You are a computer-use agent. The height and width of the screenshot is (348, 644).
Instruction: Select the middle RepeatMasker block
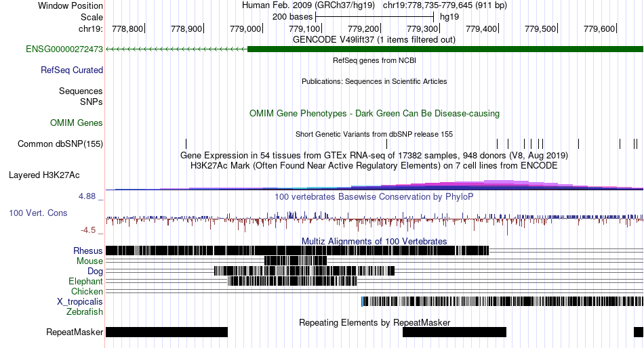(454, 332)
